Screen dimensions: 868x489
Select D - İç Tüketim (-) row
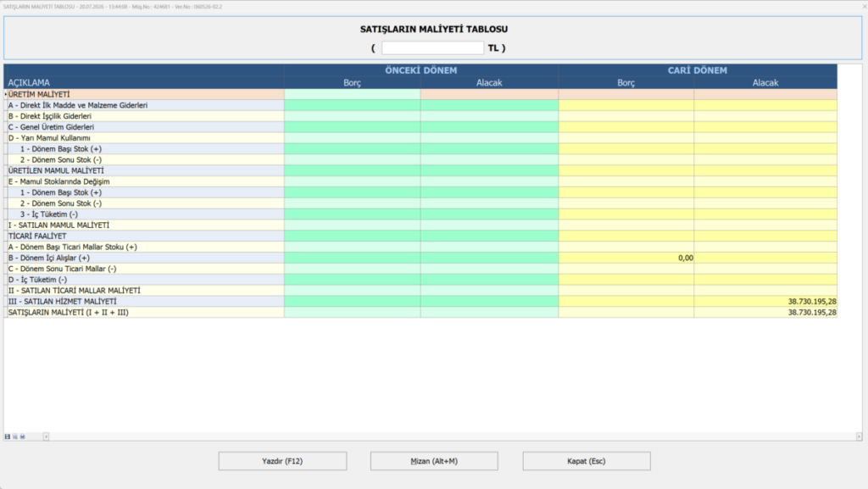pyautogui.click(x=420, y=280)
